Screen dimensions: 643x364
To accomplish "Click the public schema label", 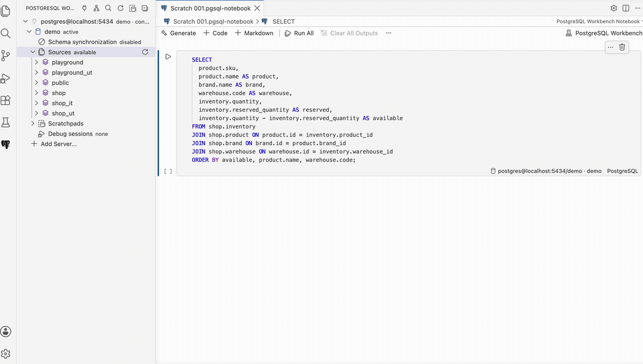I will coord(60,83).
